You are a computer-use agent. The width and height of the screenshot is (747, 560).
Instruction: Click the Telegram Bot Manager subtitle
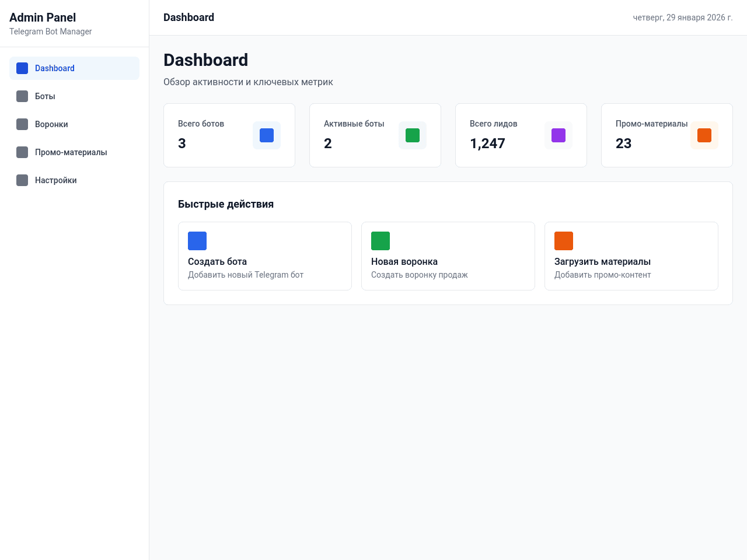[x=51, y=32]
